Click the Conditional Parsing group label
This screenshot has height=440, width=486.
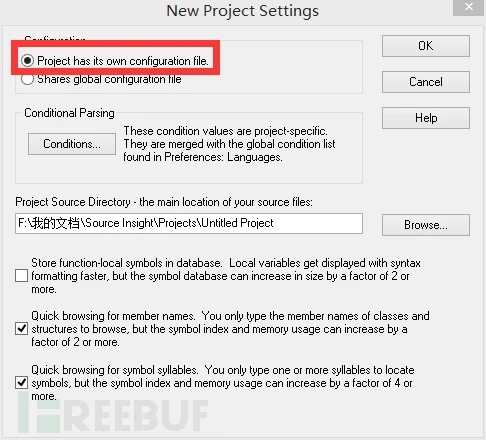tap(69, 113)
